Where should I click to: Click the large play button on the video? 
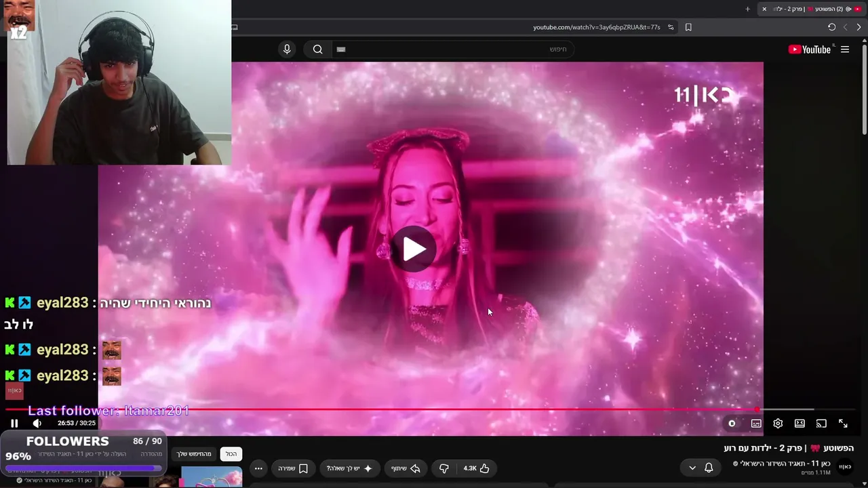pyautogui.click(x=414, y=249)
